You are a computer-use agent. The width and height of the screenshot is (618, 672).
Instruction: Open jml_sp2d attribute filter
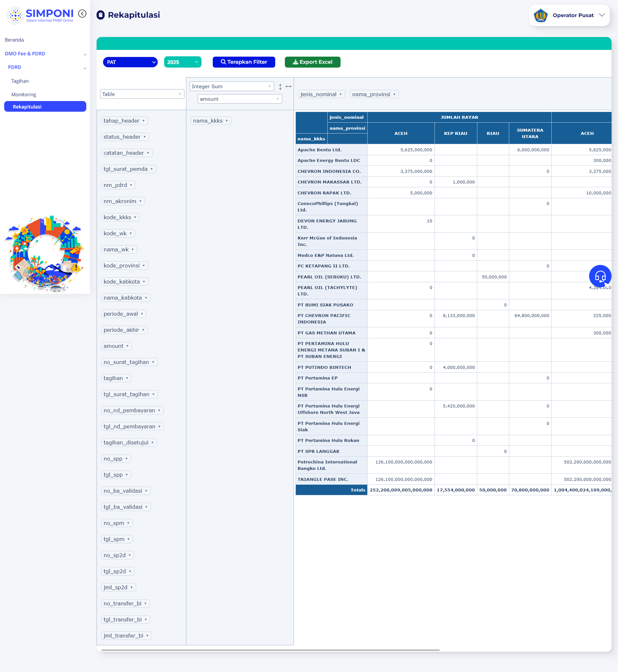click(131, 587)
